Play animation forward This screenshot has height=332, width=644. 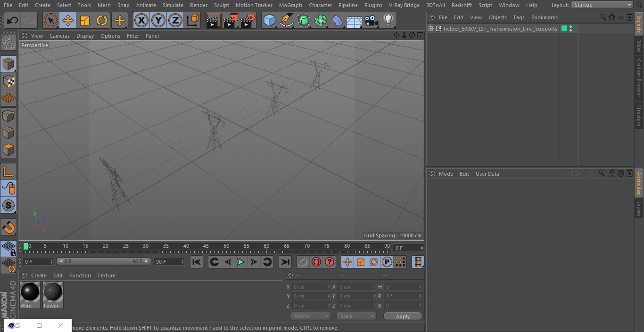[240, 262]
